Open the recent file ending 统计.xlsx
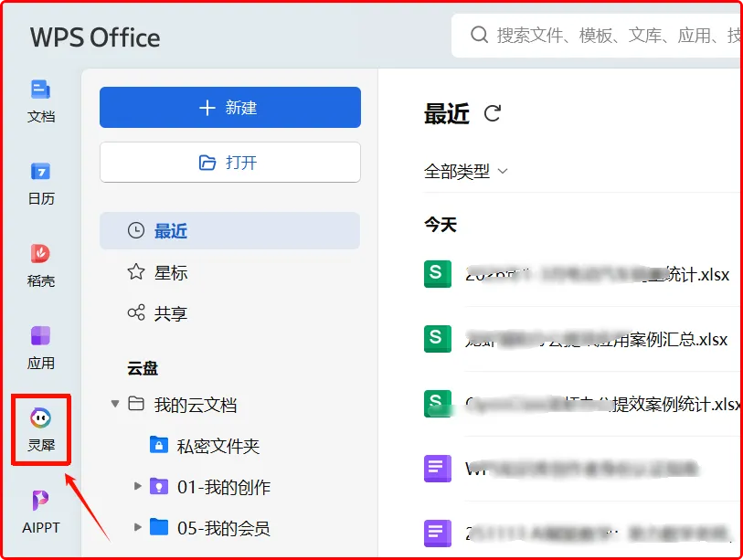Screen dimensions: 743x560 tap(597, 274)
